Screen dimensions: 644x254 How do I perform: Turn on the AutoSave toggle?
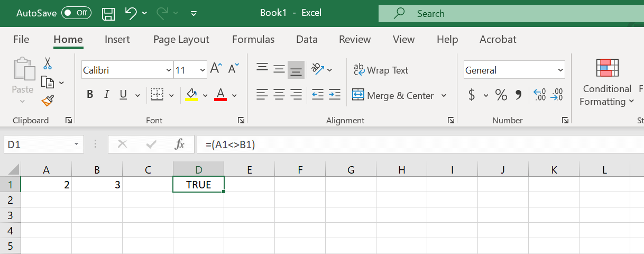[x=76, y=13]
